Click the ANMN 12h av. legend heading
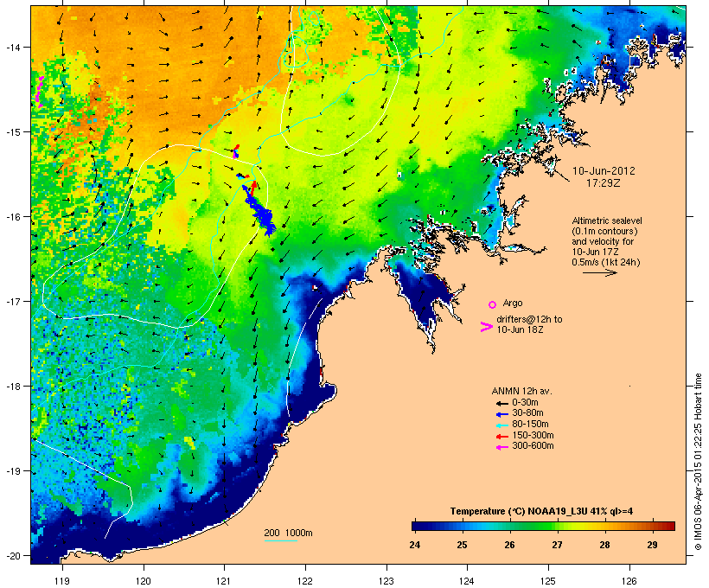709x588 pixels. 521,391
